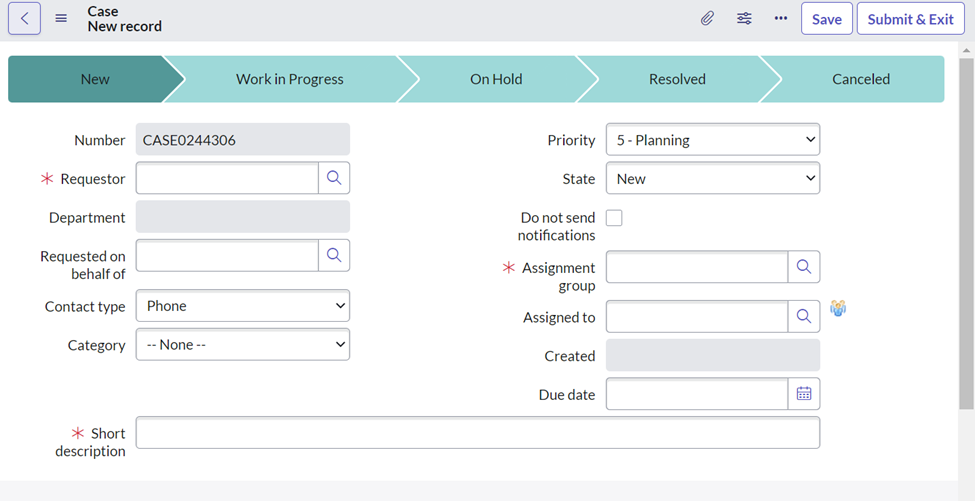This screenshot has height=501, width=975.
Task: Expand the State dropdown
Action: pos(713,178)
